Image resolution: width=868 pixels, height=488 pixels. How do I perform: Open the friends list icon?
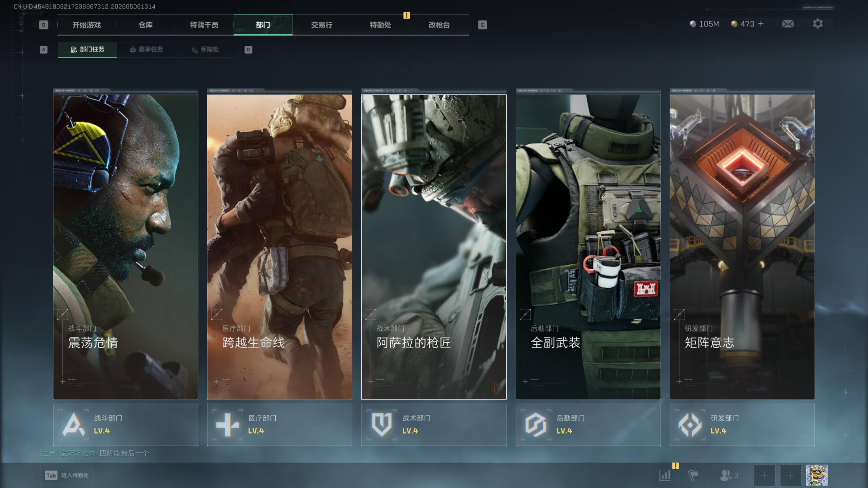click(725, 475)
